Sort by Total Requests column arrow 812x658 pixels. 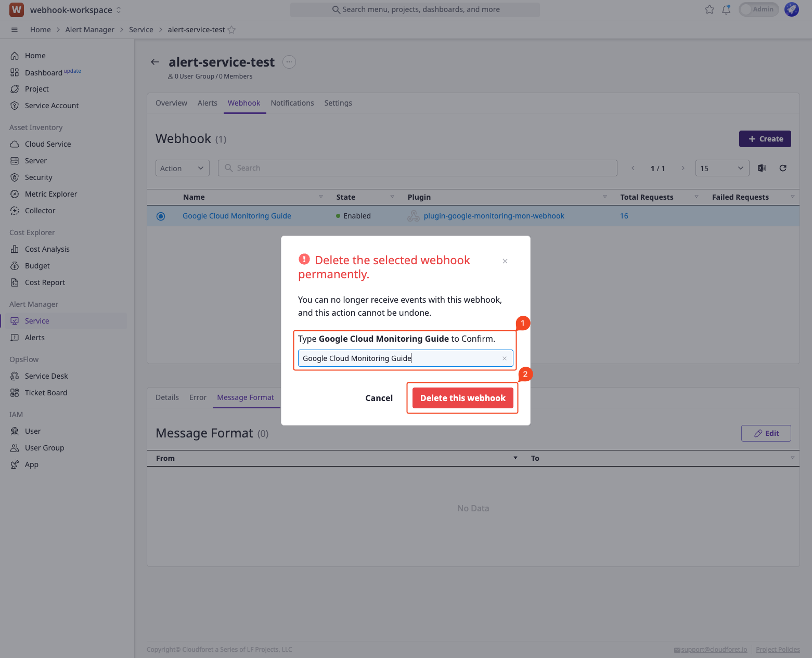(x=697, y=197)
